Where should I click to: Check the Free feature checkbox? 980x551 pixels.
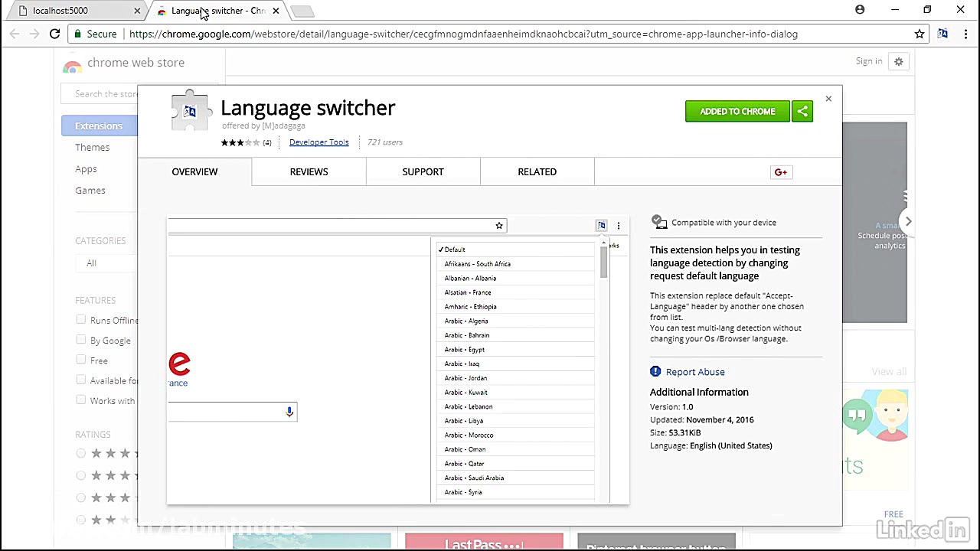click(81, 359)
